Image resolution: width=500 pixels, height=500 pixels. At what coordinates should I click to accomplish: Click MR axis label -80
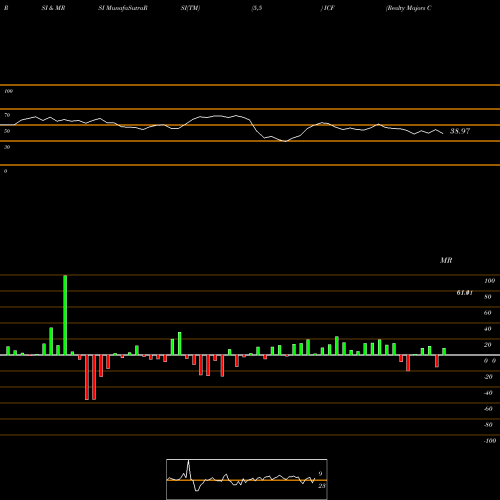tap(488, 425)
